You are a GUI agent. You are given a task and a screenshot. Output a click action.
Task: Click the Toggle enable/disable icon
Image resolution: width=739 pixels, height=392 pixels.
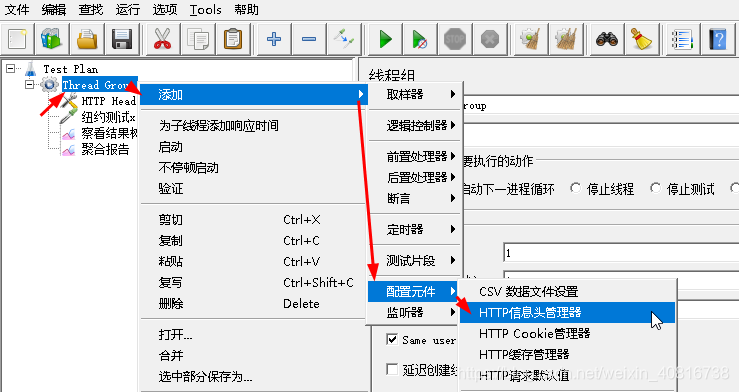344,39
